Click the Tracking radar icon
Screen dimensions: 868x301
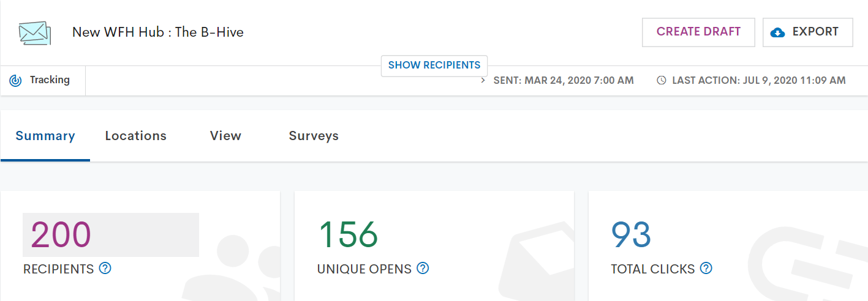coord(16,80)
